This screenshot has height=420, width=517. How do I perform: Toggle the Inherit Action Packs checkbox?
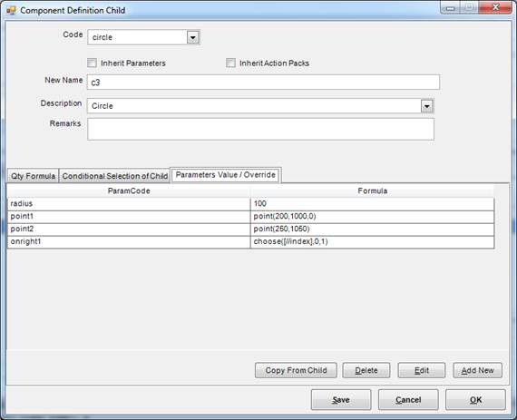[x=230, y=63]
